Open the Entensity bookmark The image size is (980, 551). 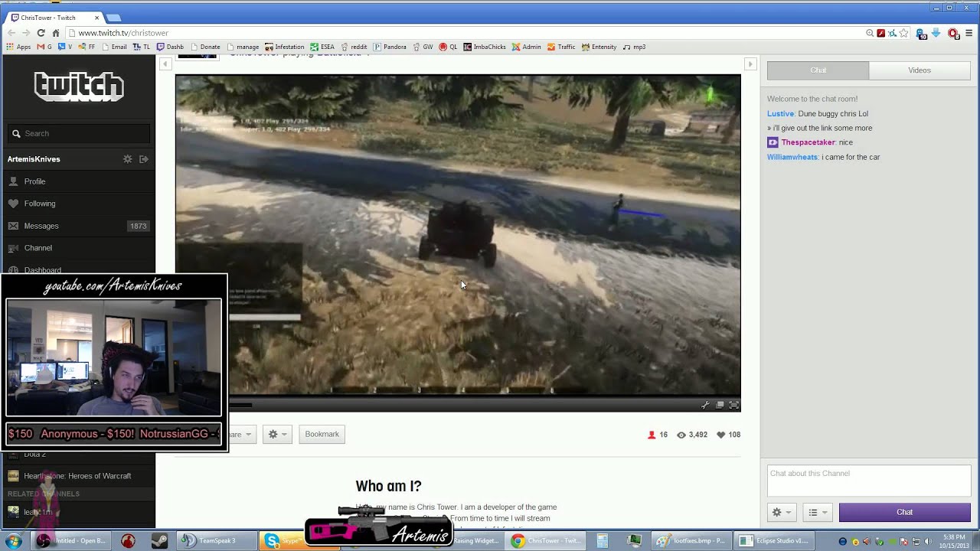coord(599,47)
